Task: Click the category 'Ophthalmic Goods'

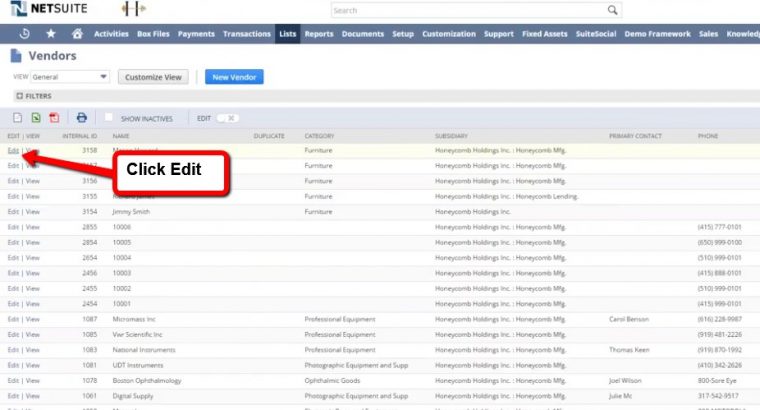Action: (x=332, y=380)
